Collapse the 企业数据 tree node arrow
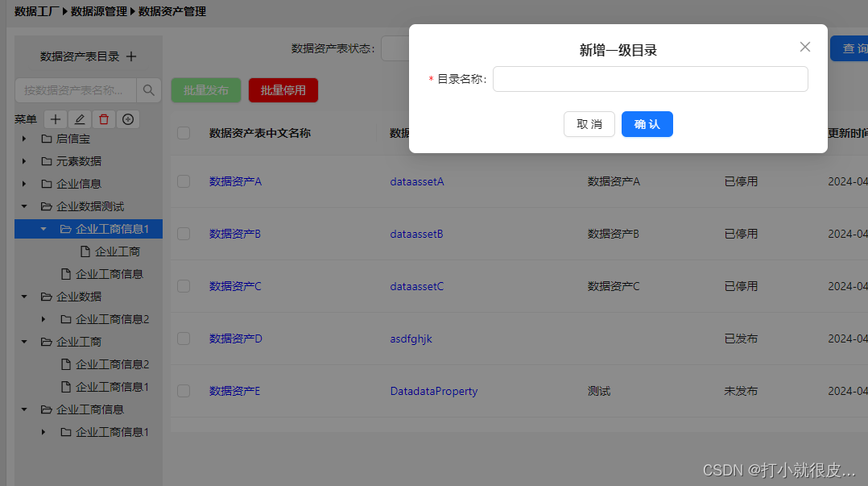The image size is (868, 486). (24, 297)
